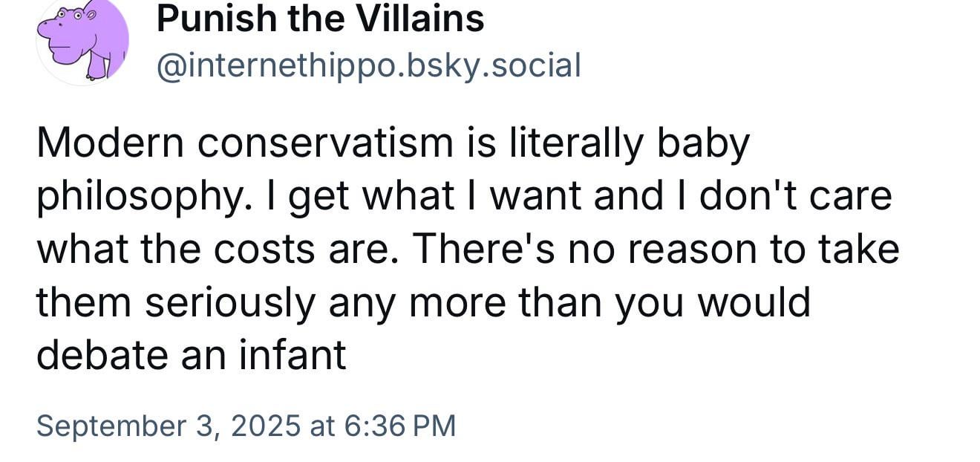Click "any more than you would" text
The image size is (980, 462).
click(570, 304)
